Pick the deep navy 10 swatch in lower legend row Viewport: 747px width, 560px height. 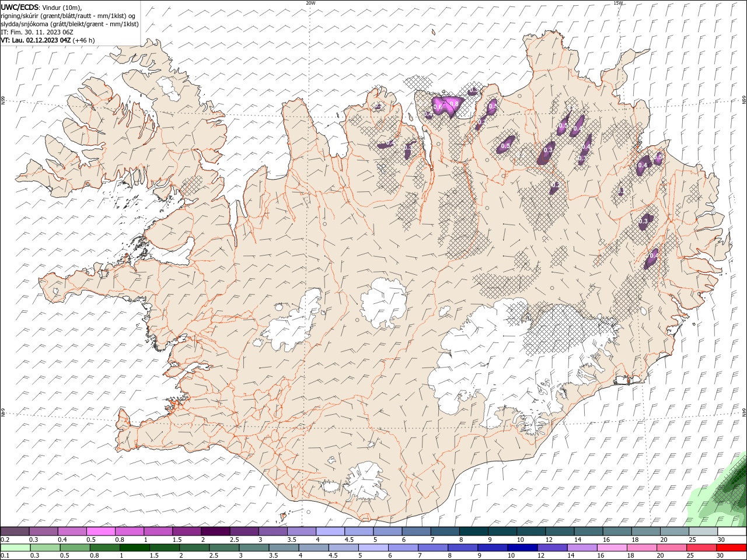(522, 548)
